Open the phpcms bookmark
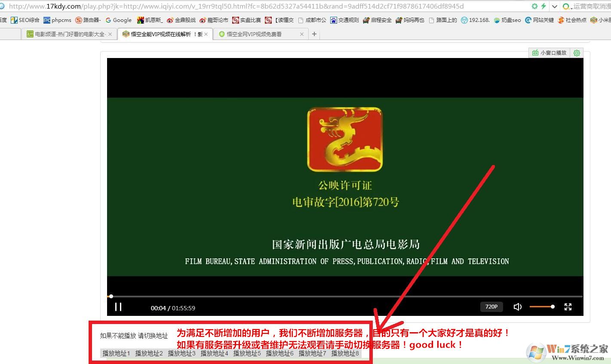This screenshot has width=611, height=364. pyautogui.click(x=57, y=20)
